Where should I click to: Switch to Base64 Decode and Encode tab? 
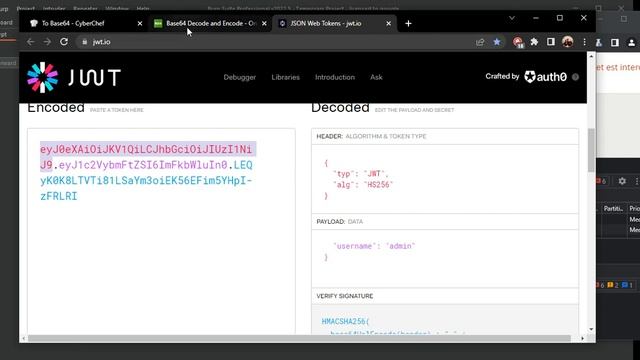[x=210, y=23]
